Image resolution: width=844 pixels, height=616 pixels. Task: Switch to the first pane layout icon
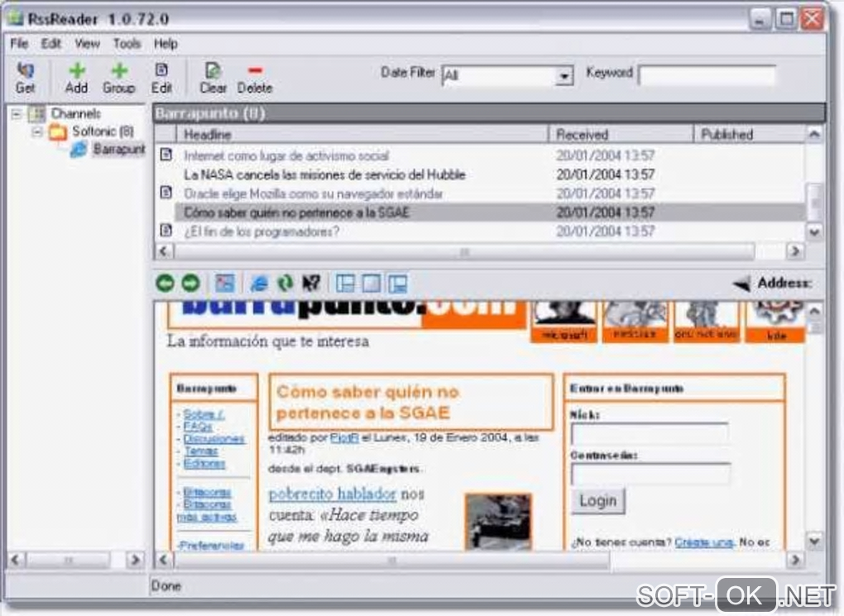tap(345, 283)
